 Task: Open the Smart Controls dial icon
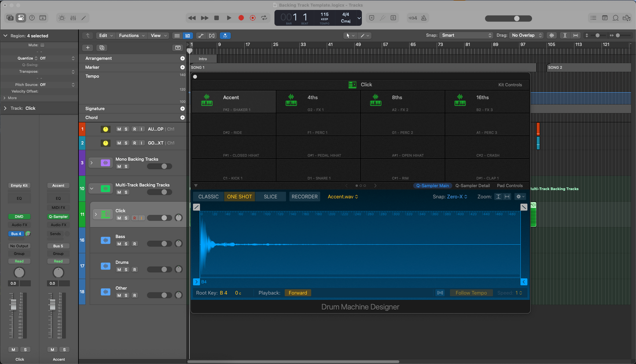pyautogui.click(x=62, y=18)
